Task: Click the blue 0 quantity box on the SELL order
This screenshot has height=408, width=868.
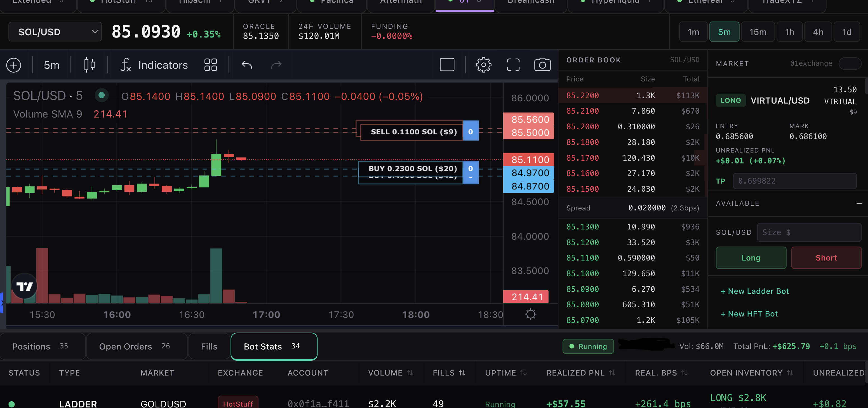Action: tap(471, 132)
